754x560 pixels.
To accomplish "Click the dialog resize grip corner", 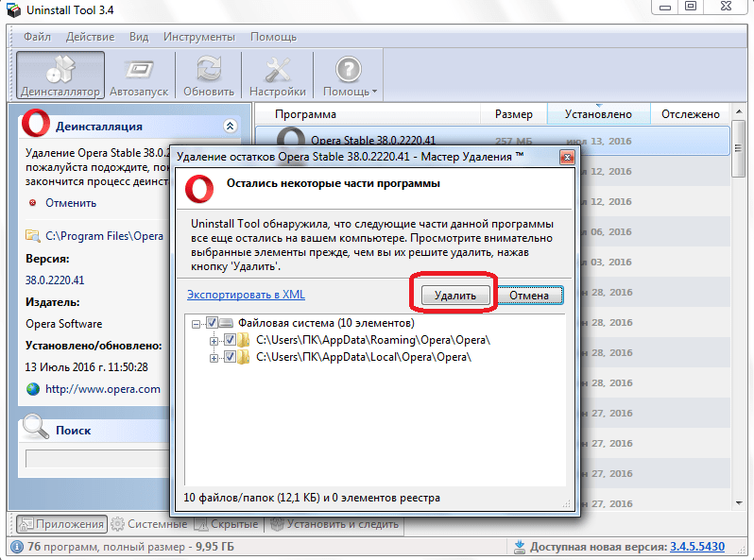I will point(567,503).
